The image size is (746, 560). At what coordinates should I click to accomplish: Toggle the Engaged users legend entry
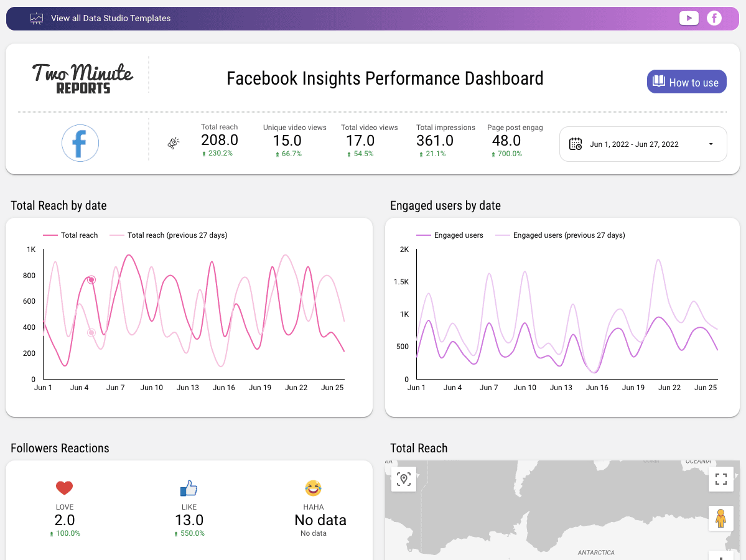point(457,235)
